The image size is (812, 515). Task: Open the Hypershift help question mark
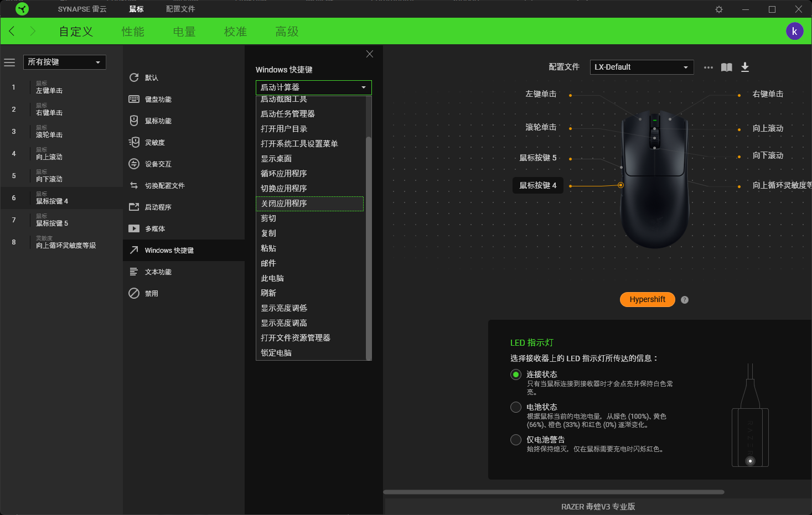click(x=685, y=300)
